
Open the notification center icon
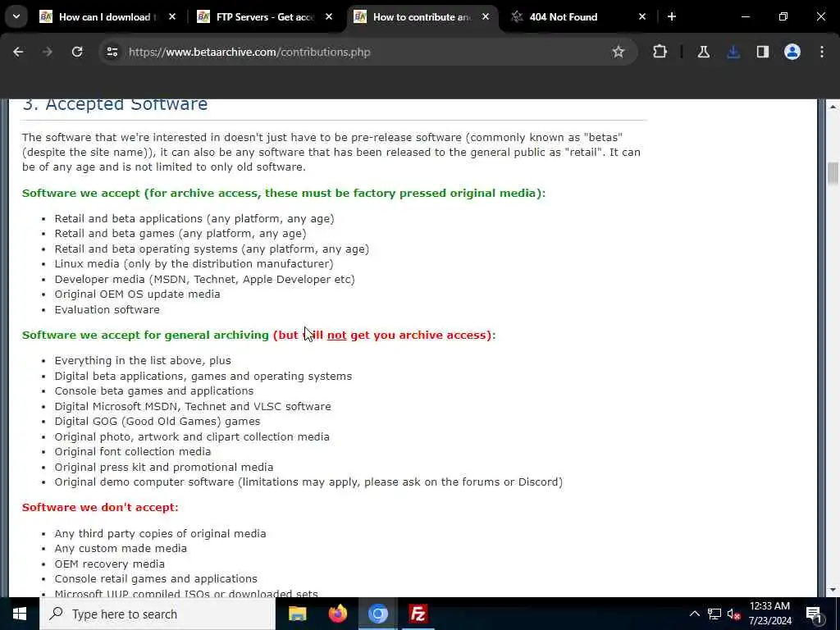pyautogui.click(x=814, y=614)
